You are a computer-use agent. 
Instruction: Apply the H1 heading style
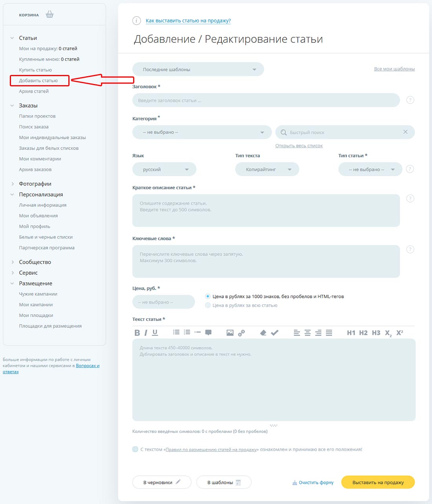(x=352, y=332)
